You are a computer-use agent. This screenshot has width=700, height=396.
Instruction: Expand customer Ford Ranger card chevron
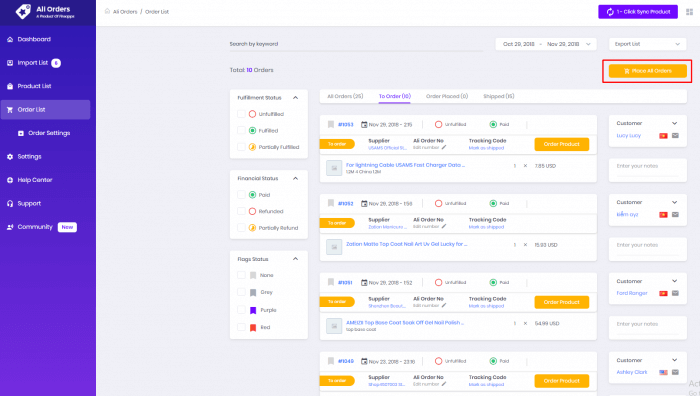pos(675,281)
